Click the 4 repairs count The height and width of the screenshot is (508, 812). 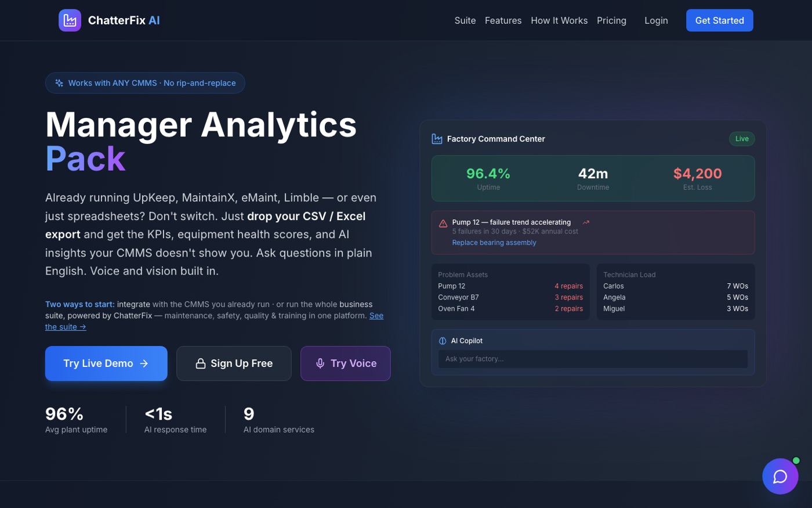(x=569, y=286)
